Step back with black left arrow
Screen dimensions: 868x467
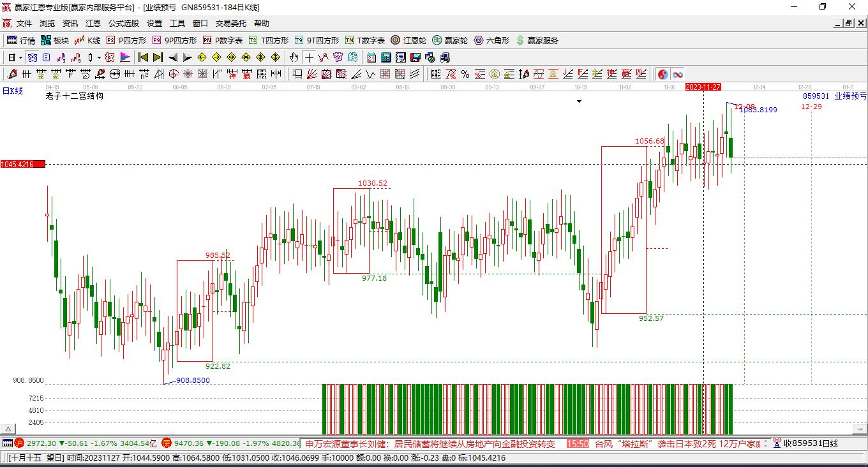(173, 57)
